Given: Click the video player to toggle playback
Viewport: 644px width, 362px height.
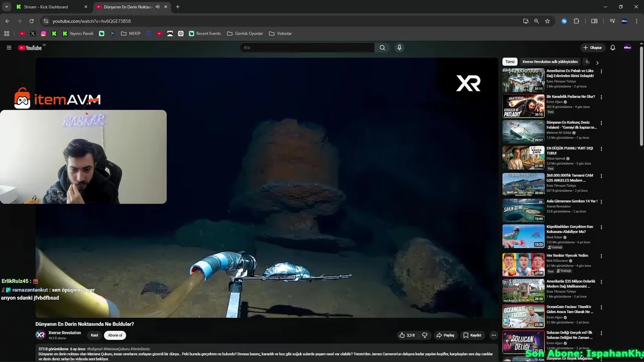Looking at the screenshot, I should (x=267, y=188).
